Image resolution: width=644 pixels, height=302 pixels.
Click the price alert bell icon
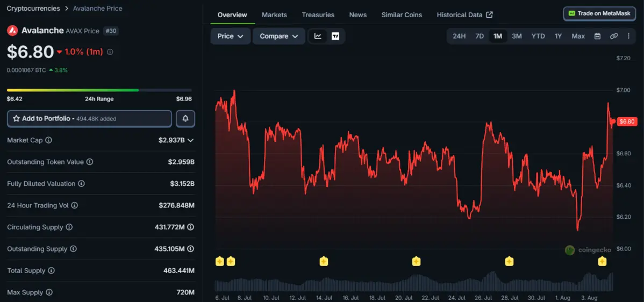pyautogui.click(x=185, y=119)
